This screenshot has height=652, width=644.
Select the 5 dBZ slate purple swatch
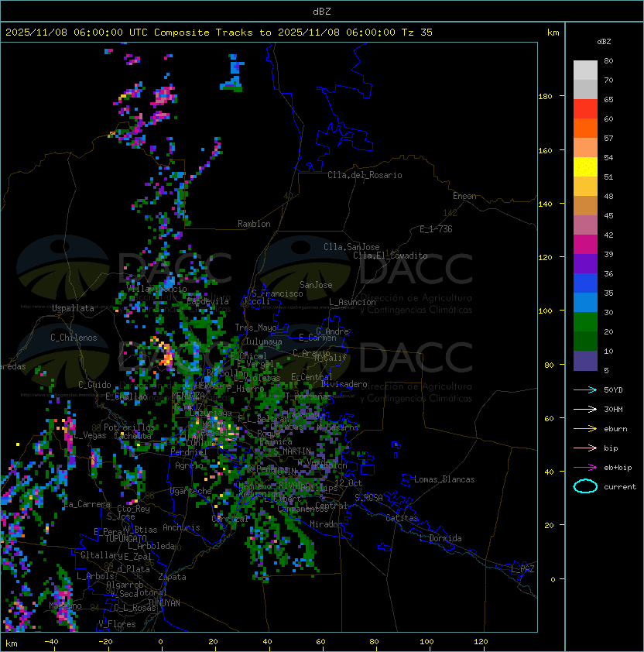click(x=585, y=361)
